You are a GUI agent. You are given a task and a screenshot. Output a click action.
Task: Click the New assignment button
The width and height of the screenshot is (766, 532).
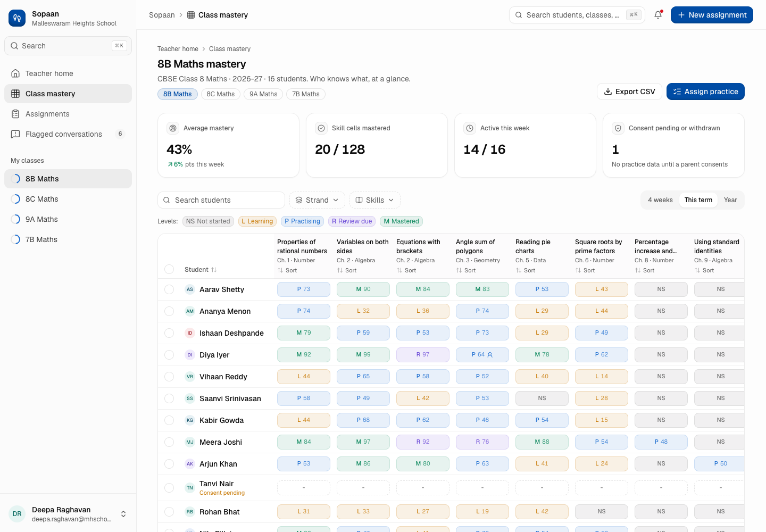712,15
